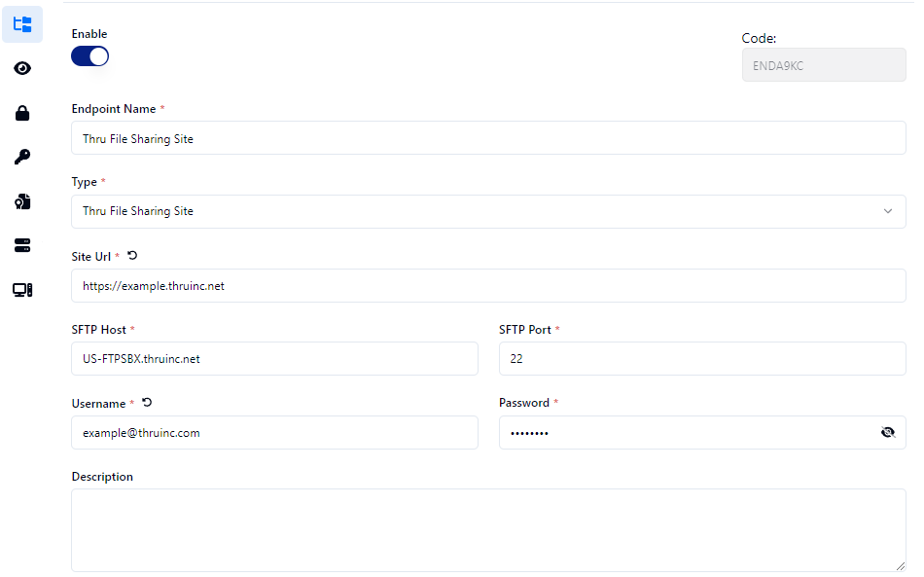Show password using crossed-eye icon
Viewport: 924px width, 577px height.
click(x=887, y=433)
